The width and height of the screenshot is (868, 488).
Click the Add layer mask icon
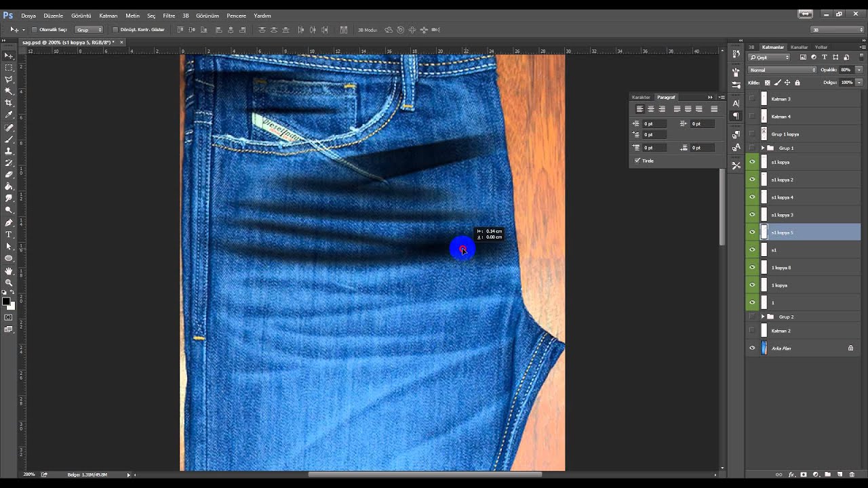(804, 474)
